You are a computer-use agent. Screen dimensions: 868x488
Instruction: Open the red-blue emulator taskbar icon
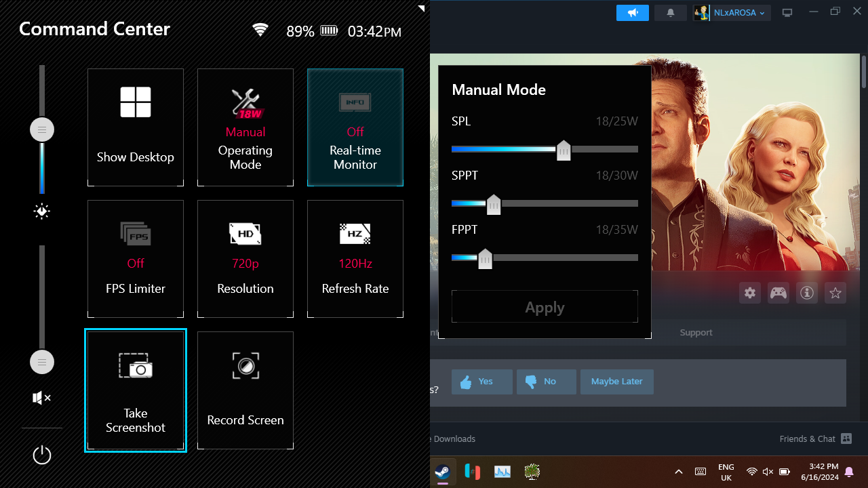click(x=473, y=472)
